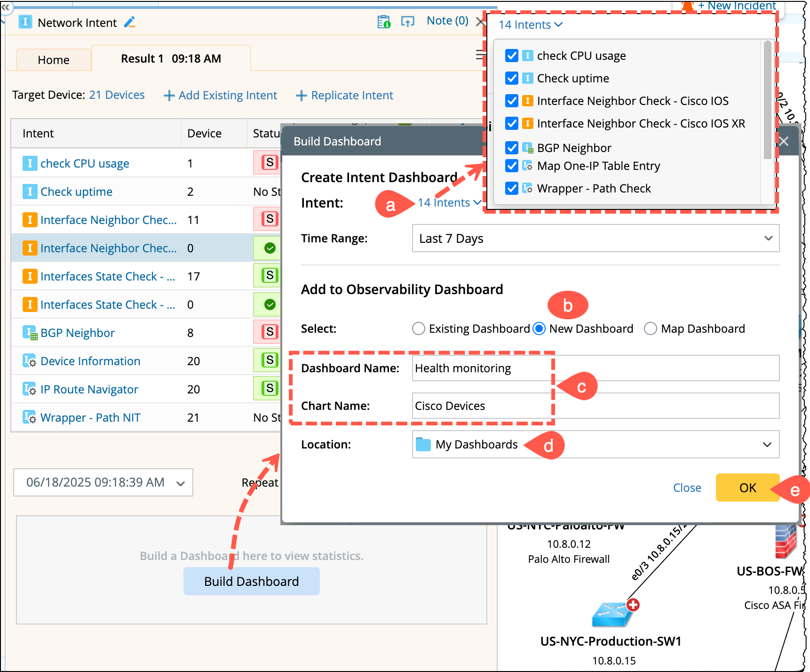This screenshot has width=810, height=672.
Task: Open the Wrapper - Path NIT intent link
Action: [90, 417]
